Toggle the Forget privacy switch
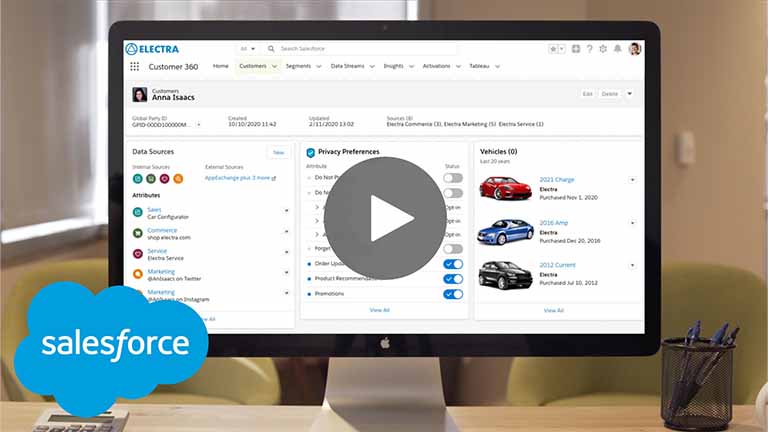The image size is (768, 432). pyautogui.click(x=453, y=249)
